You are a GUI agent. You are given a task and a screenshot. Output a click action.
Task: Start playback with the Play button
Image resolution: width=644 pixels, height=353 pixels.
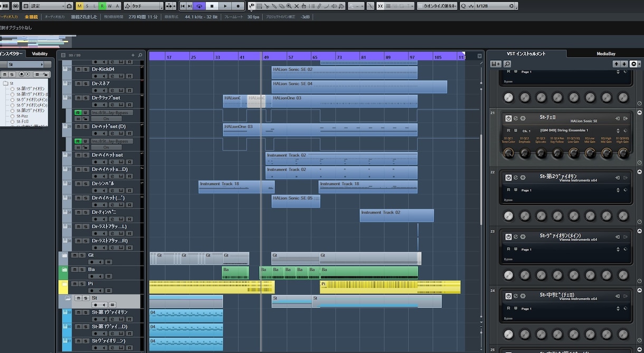[225, 6]
